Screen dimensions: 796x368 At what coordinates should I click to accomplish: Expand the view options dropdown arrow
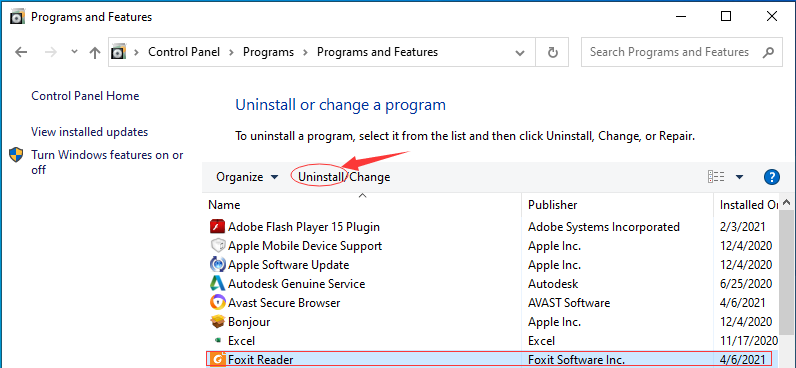(x=739, y=177)
